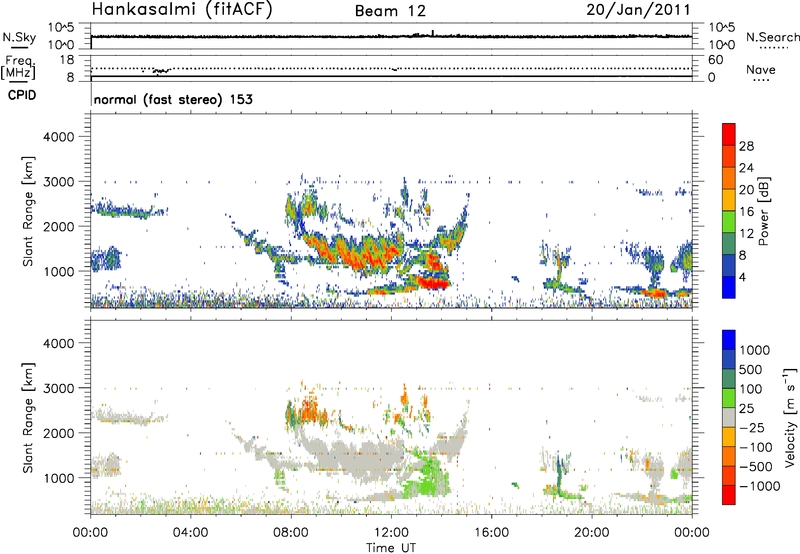Click the 'Slant Range [km]' label of power panel
This screenshot has width=800, height=554.
point(28,211)
